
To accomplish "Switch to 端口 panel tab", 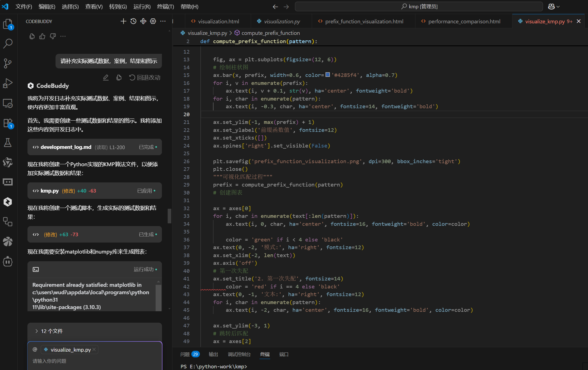I will [x=284, y=354].
